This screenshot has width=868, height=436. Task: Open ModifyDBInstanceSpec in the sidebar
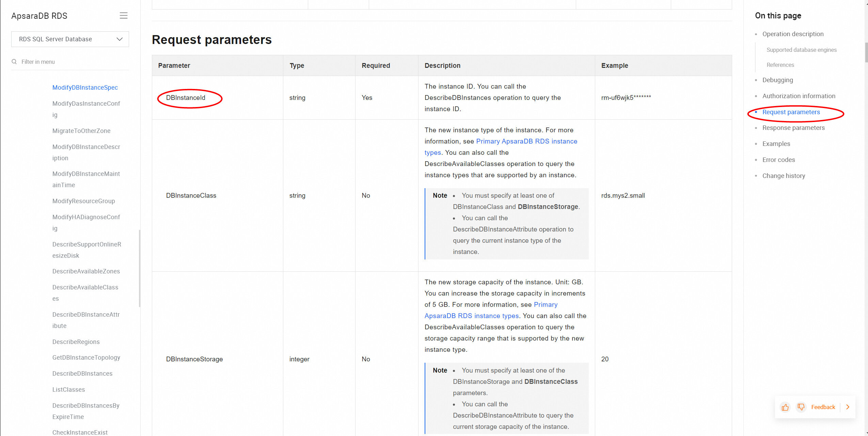(85, 88)
